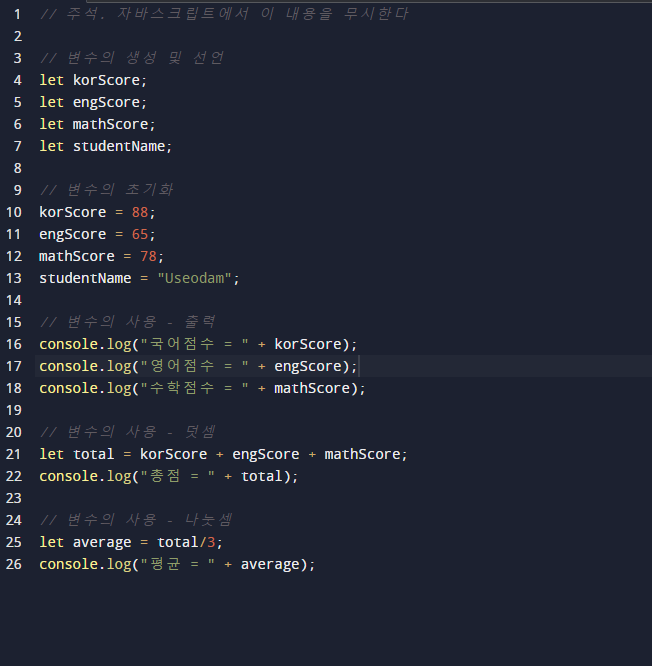
Task: Click the number 78 on line 12
Action: (x=148, y=257)
